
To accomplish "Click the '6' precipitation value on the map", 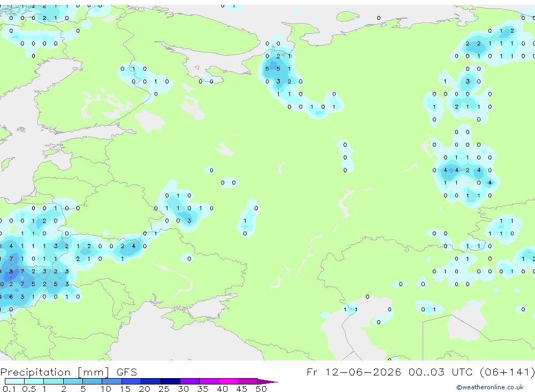I will (11, 297).
